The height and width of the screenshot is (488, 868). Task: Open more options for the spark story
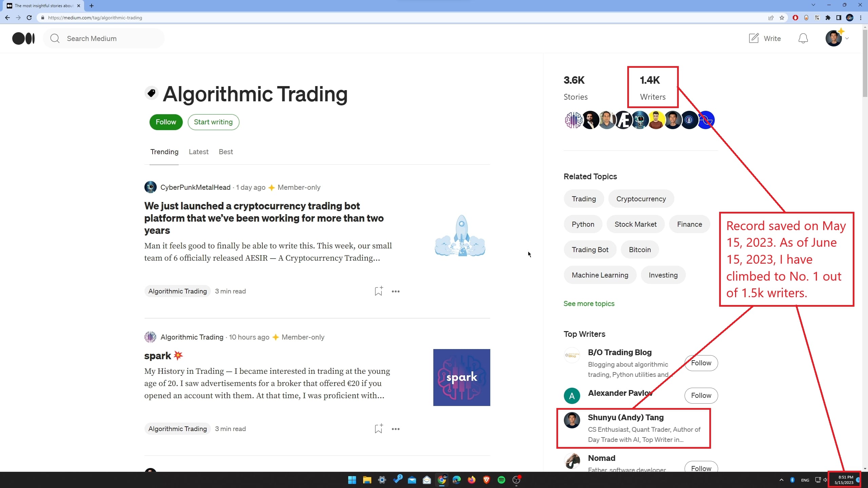[395, 429]
